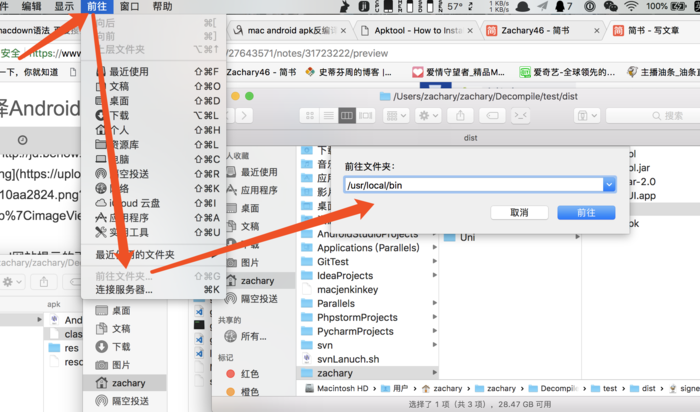Viewport: 700px width, 412px height.
Task: Open the 帮助 menu in the menu bar
Action: pyautogui.click(x=162, y=6)
